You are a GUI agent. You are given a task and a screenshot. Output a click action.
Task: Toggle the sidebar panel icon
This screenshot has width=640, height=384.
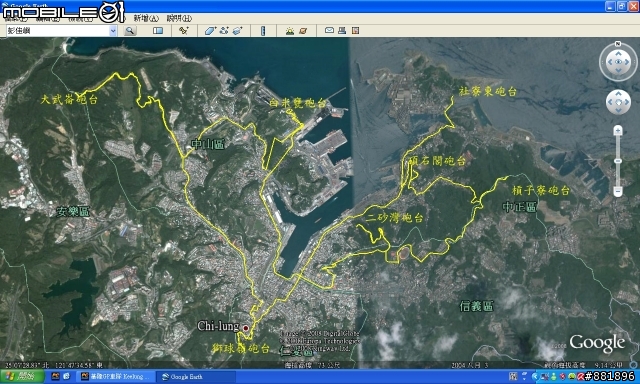pyautogui.click(x=158, y=31)
